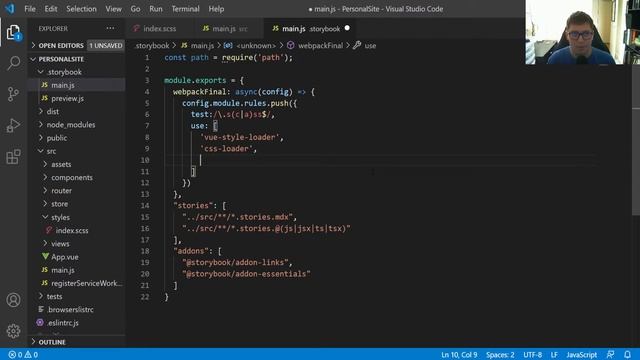
Task: Open the Terminal menu
Action: (185, 9)
